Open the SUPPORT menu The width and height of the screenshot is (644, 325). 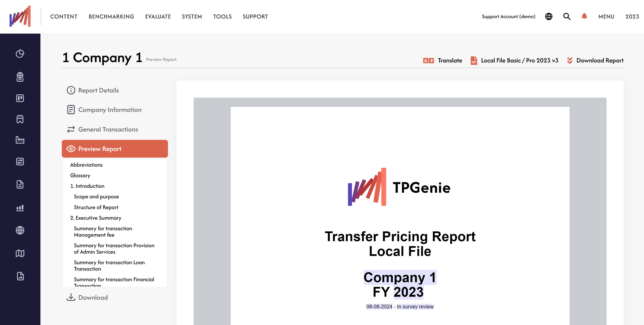point(255,16)
